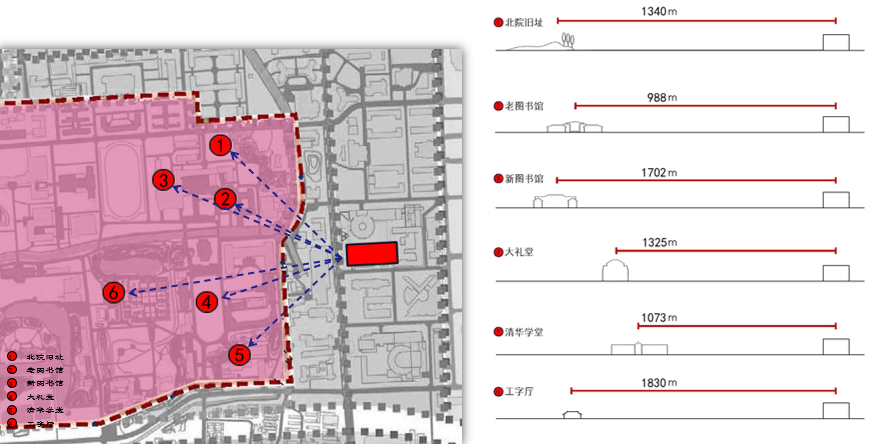Click red dot beside 老图书馆 in right panel
The width and height of the screenshot is (877, 444).
click(x=498, y=105)
